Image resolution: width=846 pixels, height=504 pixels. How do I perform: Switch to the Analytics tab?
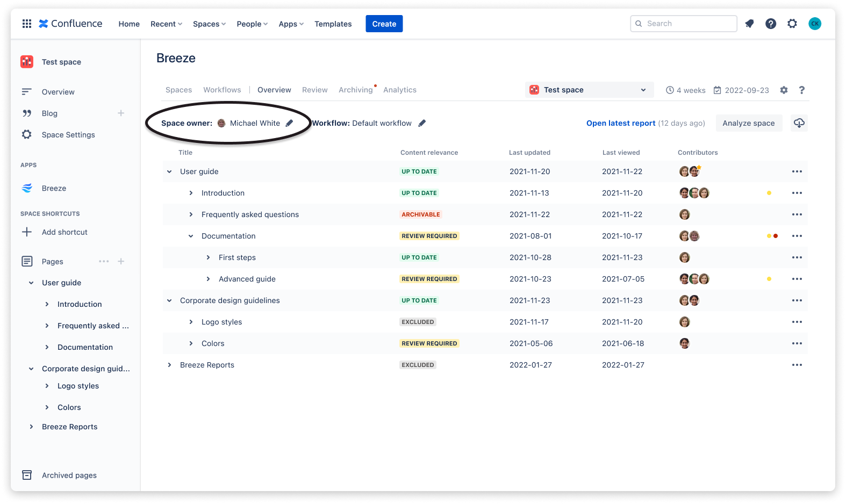point(400,90)
